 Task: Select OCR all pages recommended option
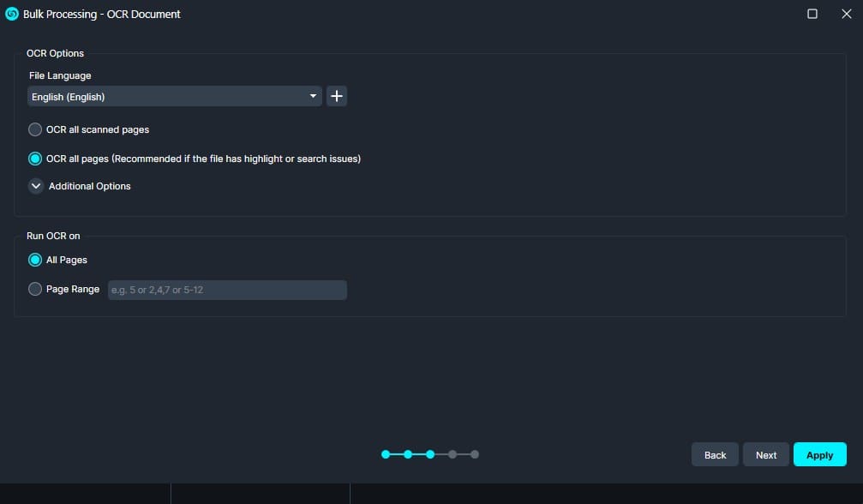pyautogui.click(x=35, y=159)
